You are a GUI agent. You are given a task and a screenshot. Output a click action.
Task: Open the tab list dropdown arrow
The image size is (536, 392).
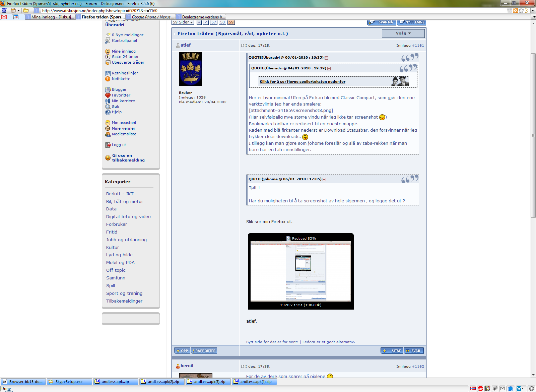534,17
